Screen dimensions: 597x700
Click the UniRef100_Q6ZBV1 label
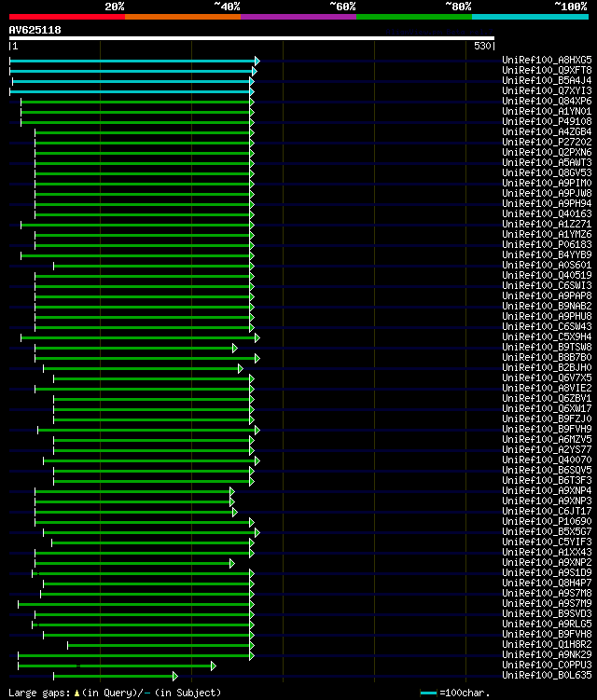547,399
